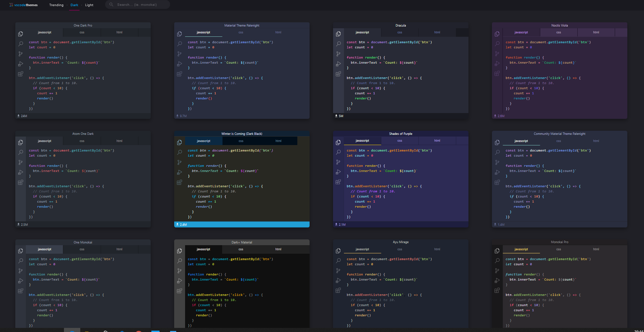Switch to Light themes

pyautogui.click(x=89, y=5)
